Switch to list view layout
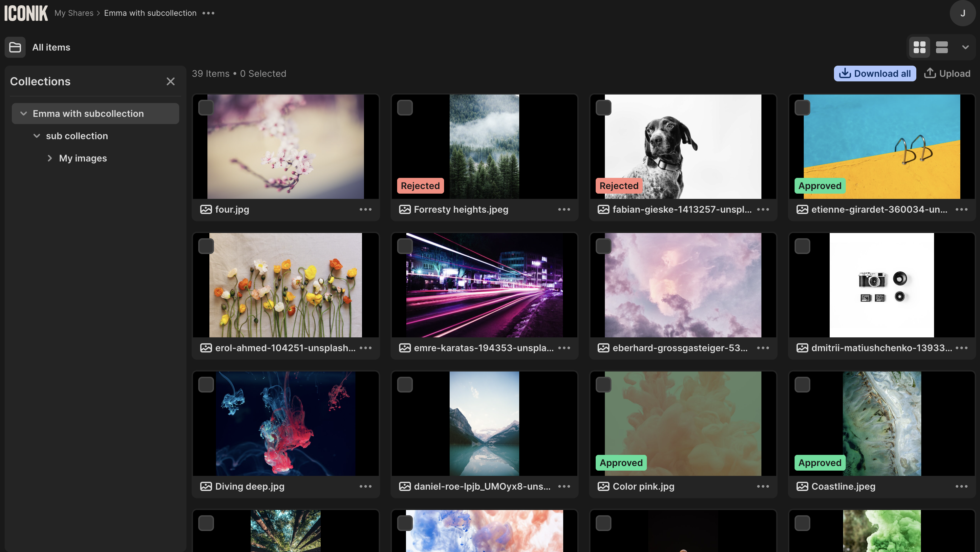 tap(942, 47)
